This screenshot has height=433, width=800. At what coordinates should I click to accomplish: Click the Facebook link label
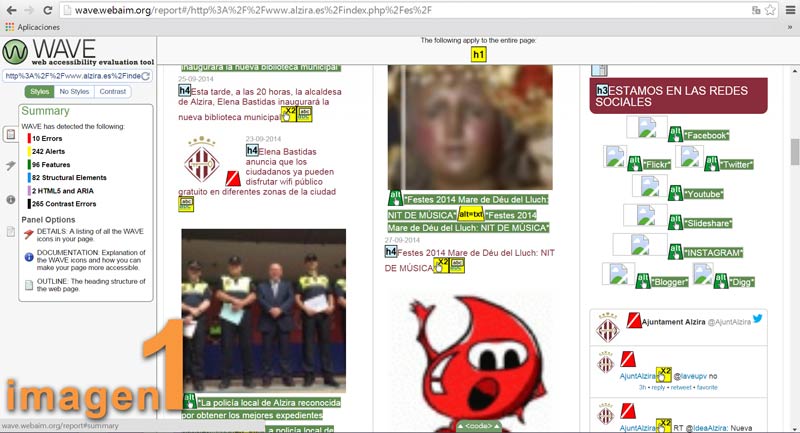tap(706, 135)
